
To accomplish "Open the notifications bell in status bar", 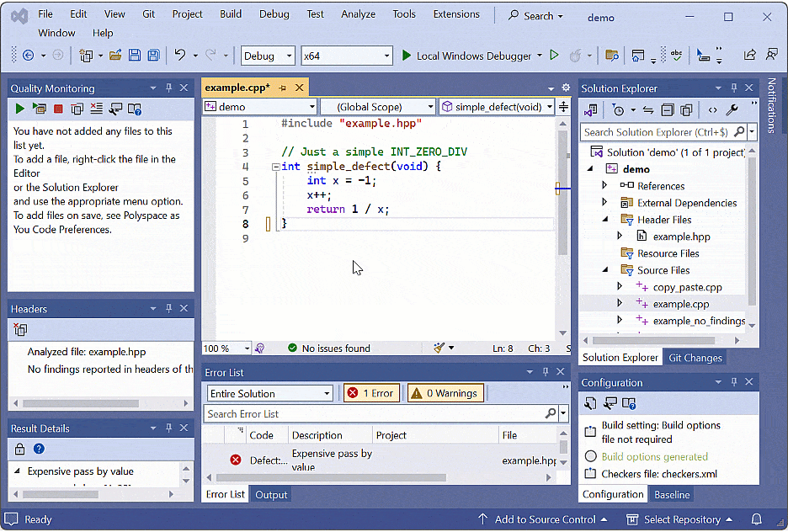I will pyautogui.click(x=756, y=519).
